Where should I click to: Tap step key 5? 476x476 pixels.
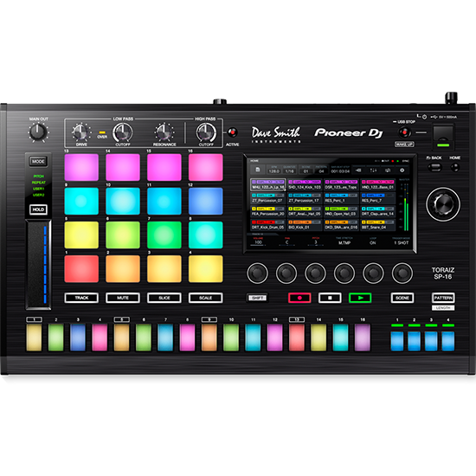(121, 338)
